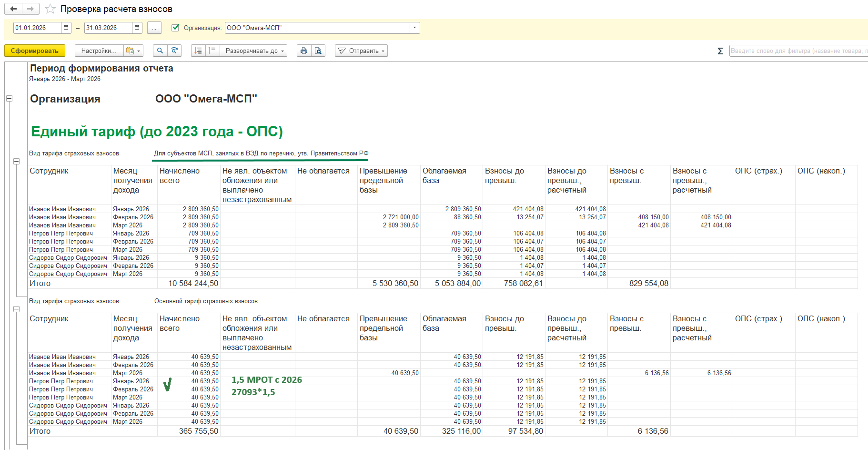
Task: Click the sum sigma icon
Action: pyautogui.click(x=720, y=51)
